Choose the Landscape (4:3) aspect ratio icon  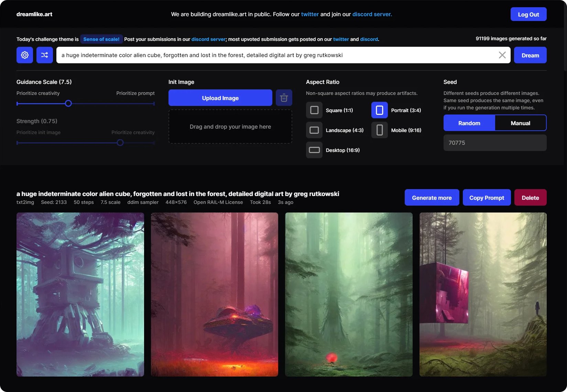tap(314, 130)
